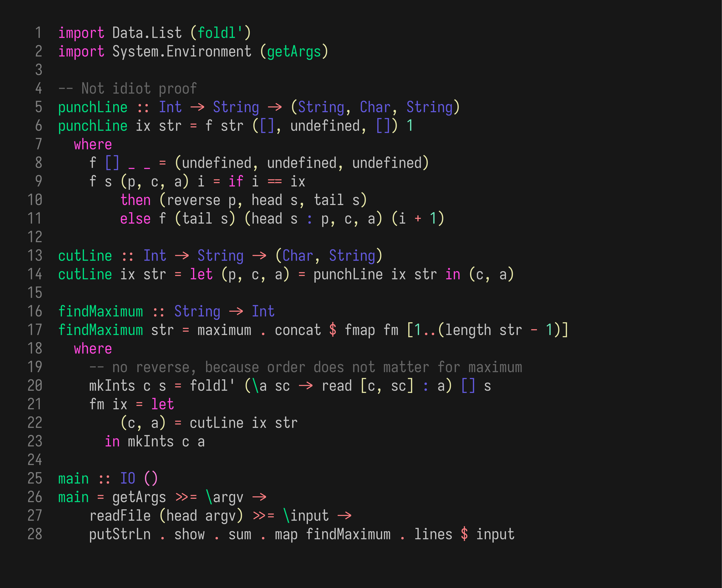The image size is (722, 588).
Task: Click the 'else' keyword on line 11
Action: (135, 219)
